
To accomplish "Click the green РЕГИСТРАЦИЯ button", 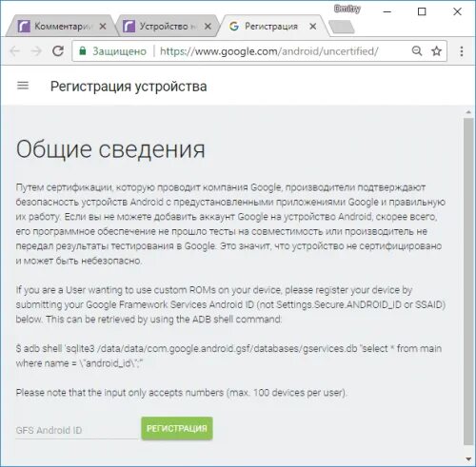I will (x=177, y=428).
